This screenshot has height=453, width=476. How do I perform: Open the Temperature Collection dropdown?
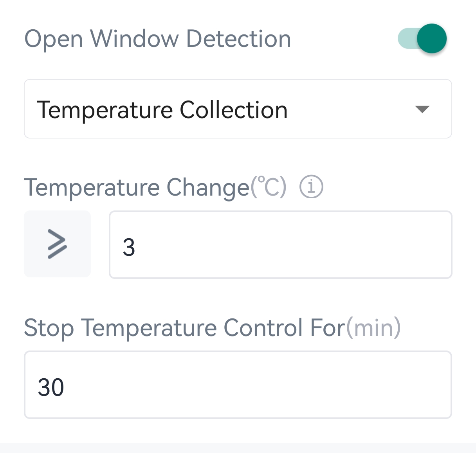[238, 109]
